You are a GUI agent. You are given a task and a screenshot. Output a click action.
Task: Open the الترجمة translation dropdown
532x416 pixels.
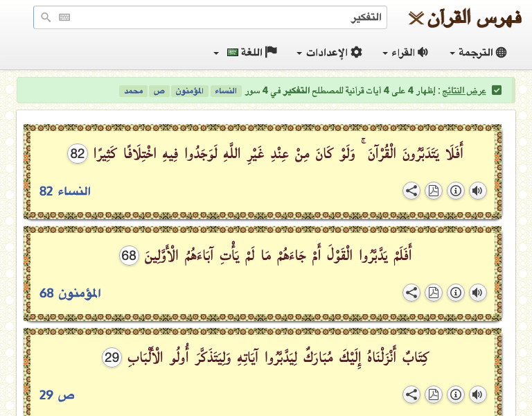coord(478,53)
